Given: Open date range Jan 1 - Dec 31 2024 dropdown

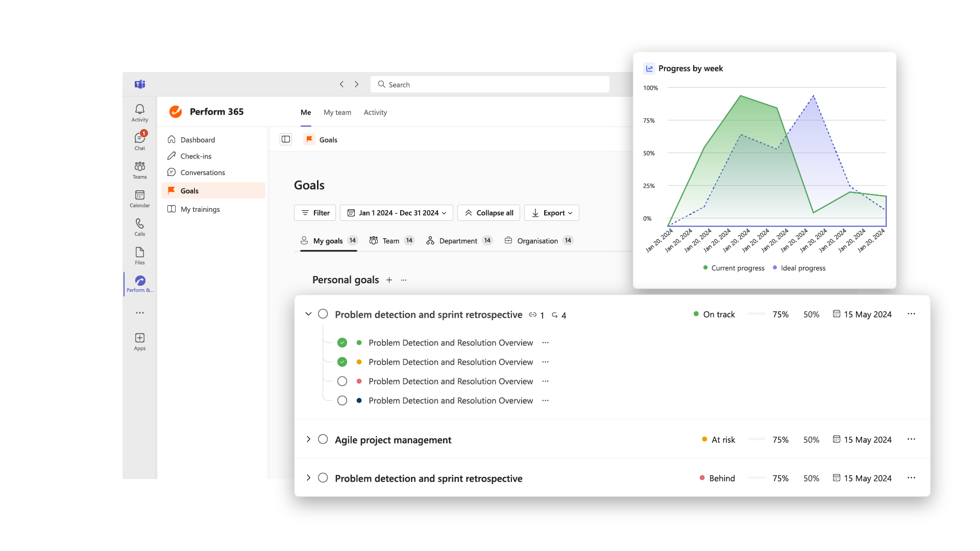Looking at the screenshot, I should [397, 213].
